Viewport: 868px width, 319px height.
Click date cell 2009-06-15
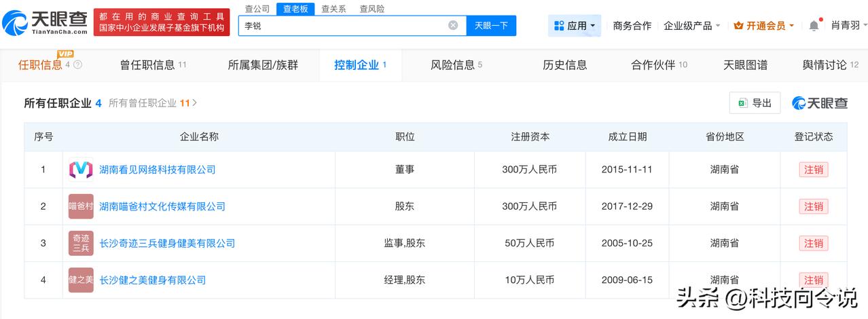pos(627,280)
